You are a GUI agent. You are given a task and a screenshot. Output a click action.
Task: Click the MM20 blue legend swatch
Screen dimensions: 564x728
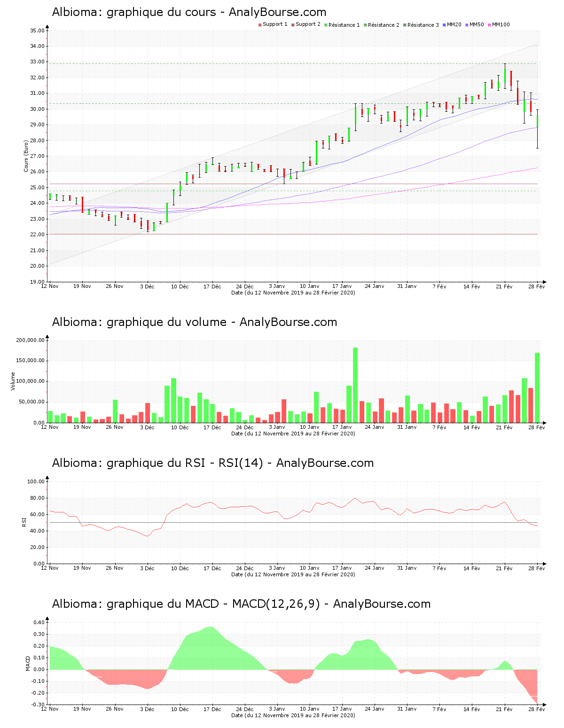[444, 25]
